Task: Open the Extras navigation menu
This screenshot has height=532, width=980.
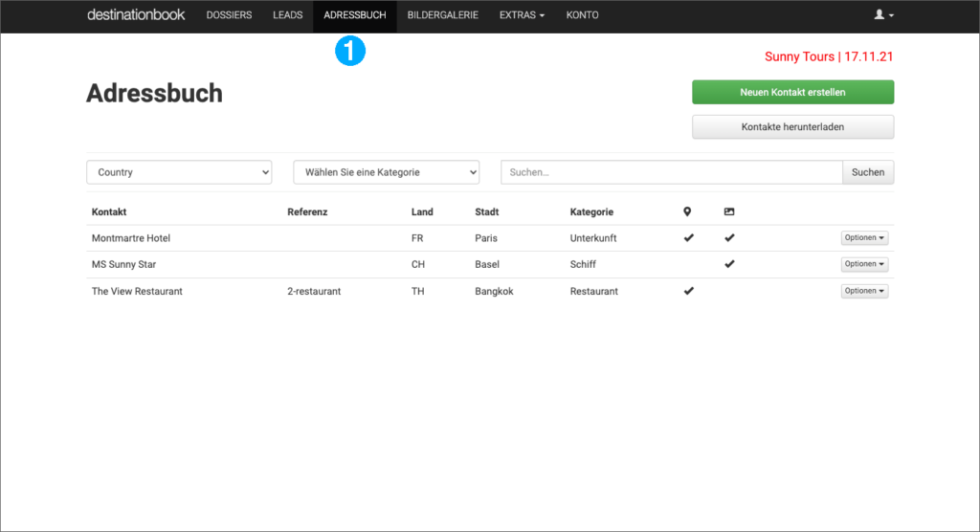Action: [522, 15]
